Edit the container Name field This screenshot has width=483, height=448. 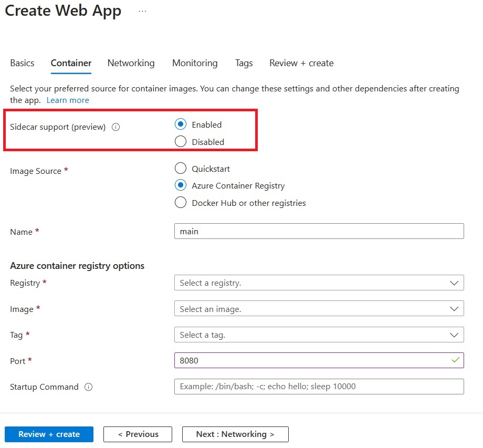click(x=319, y=231)
